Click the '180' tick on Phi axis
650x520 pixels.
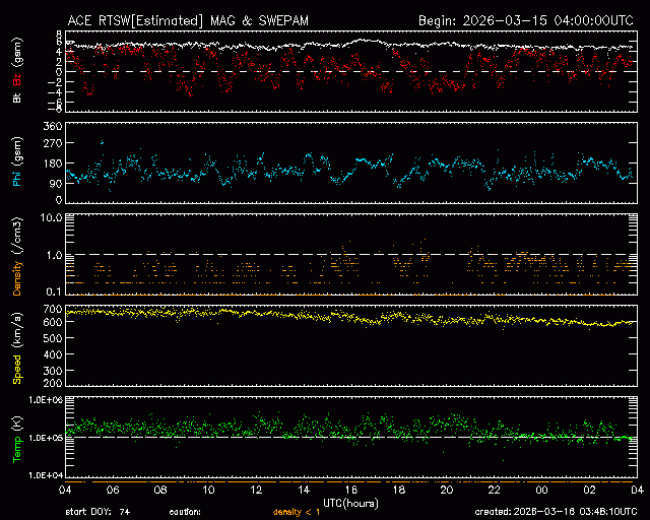point(53,163)
